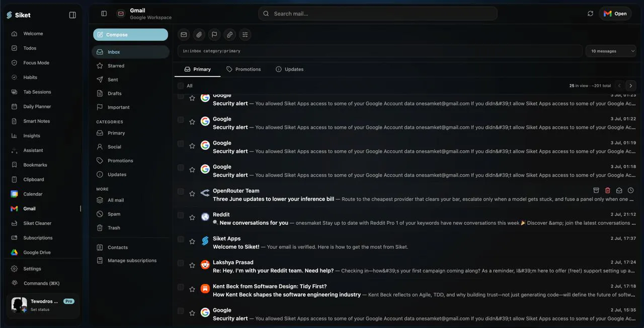Tick the All select checkbox
The height and width of the screenshot is (328, 644).
(181, 86)
